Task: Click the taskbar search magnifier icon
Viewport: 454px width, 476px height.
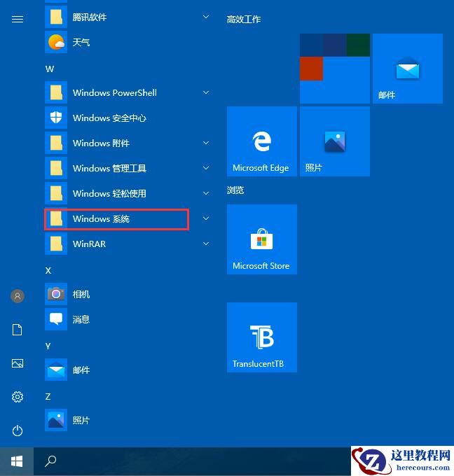Action: (50, 461)
